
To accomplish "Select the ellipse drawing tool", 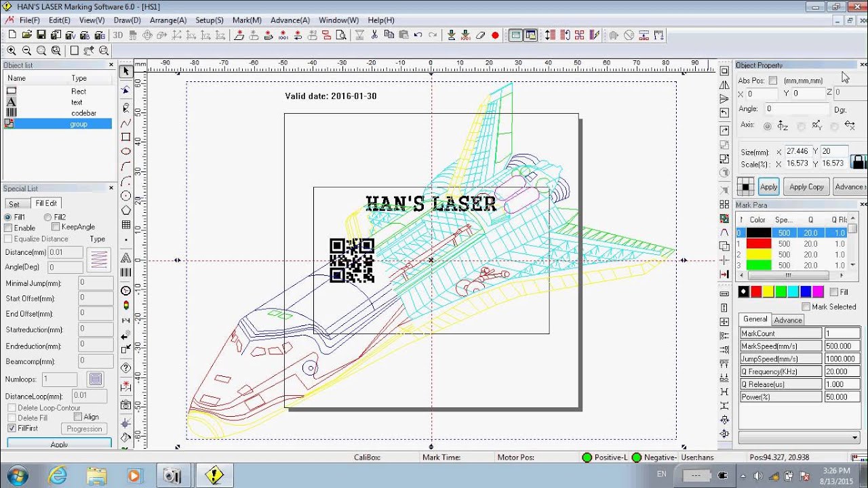I will click(x=126, y=151).
